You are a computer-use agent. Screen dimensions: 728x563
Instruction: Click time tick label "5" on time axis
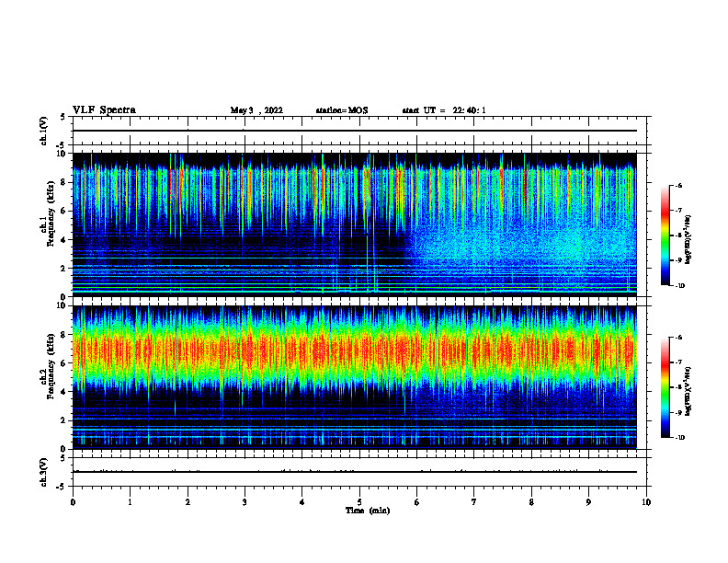tap(359, 502)
